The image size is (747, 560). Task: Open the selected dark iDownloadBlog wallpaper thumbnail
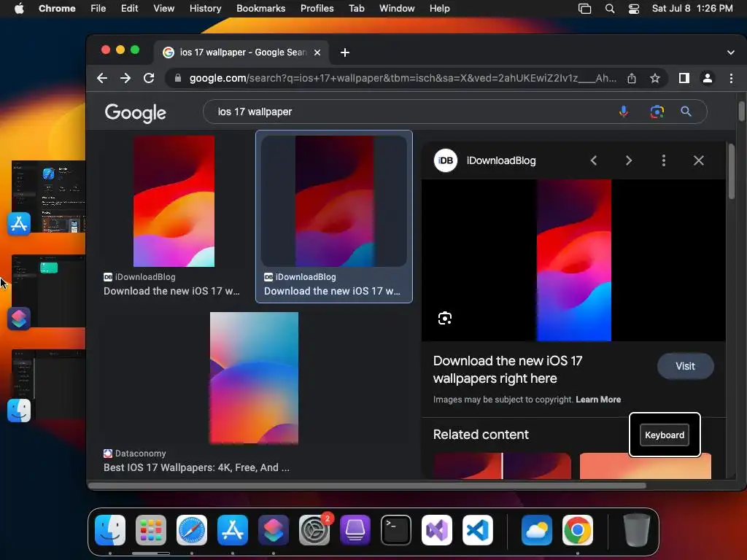pyautogui.click(x=334, y=201)
